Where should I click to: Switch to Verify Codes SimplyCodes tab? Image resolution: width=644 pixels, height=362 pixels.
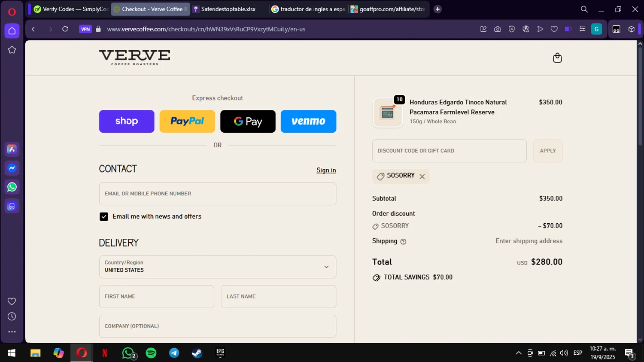click(70, 9)
